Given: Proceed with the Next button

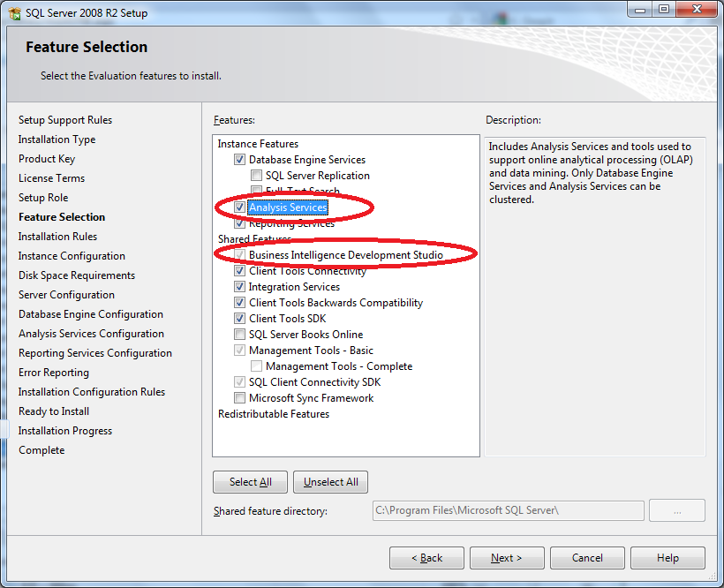Looking at the screenshot, I should tap(507, 558).
